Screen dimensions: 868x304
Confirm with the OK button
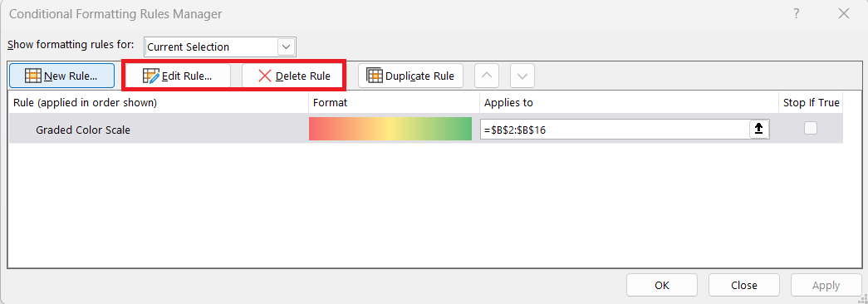click(x=662, y=285)
